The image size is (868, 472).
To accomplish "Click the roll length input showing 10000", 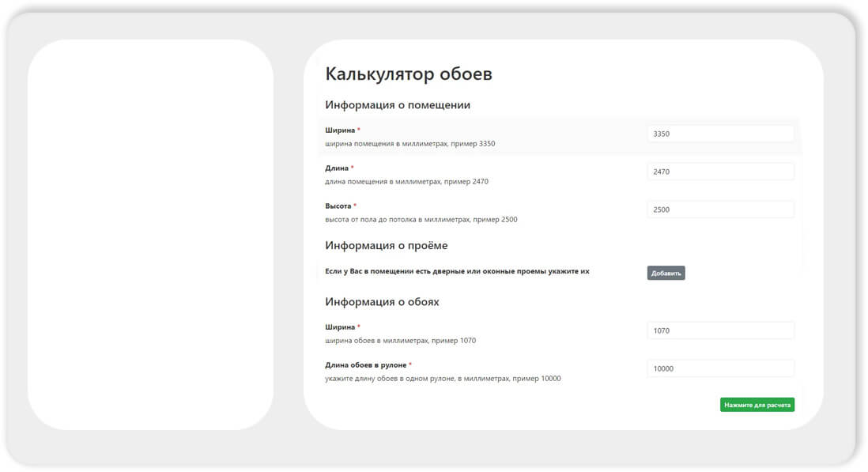I will click(720, 368).
